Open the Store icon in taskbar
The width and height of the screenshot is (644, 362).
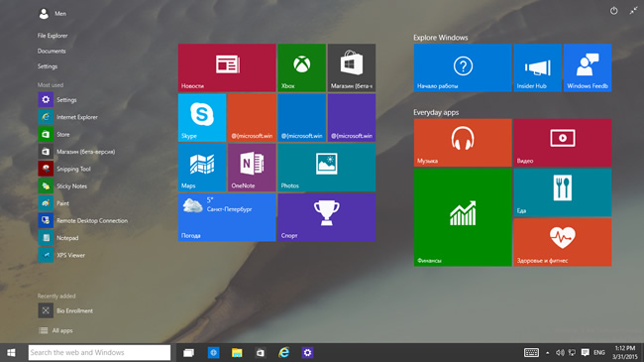[261, 352]
